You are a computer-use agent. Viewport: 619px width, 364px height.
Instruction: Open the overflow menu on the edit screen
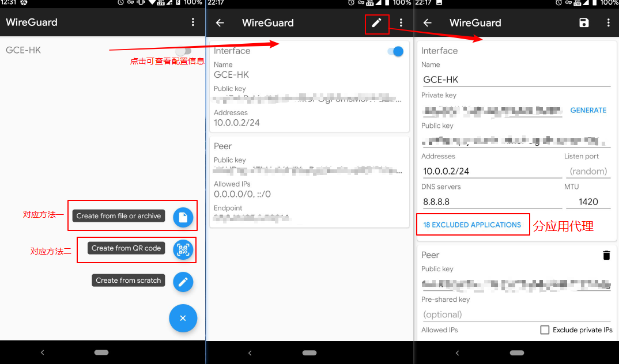click(608, 22)
